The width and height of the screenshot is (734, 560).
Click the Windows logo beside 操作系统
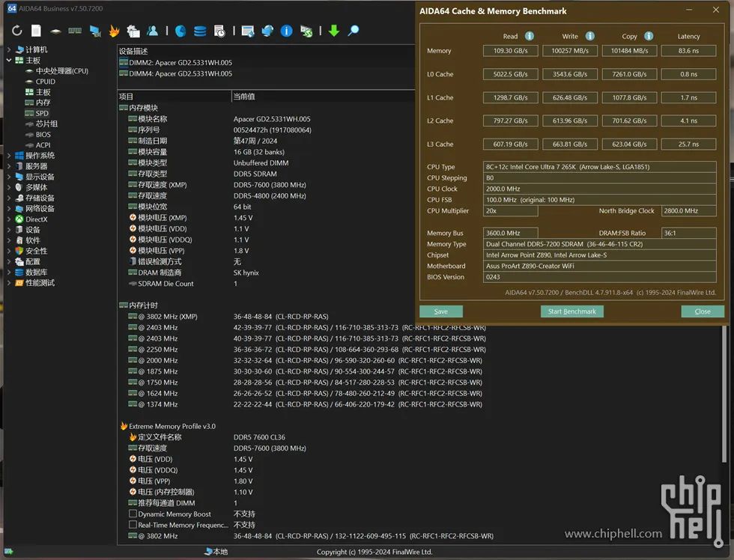point(19,155)
